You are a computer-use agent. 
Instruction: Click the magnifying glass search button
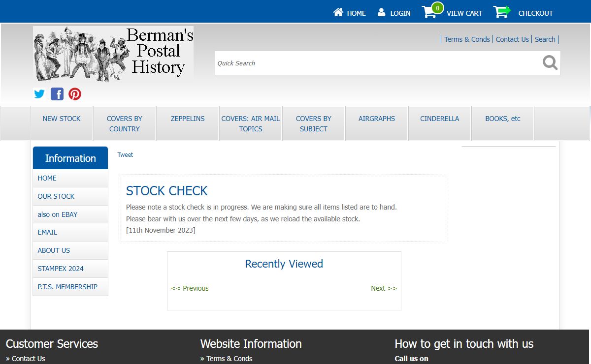tap(550, 63)
